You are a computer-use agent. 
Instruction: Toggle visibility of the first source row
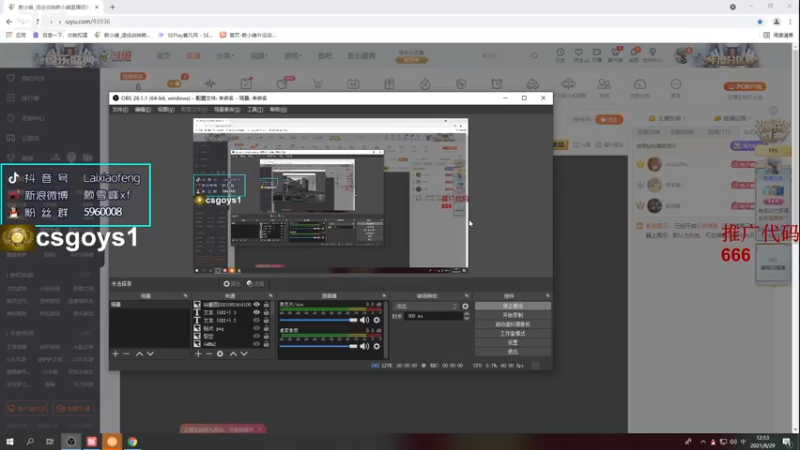pyautogui.click(x=257, y=305)
